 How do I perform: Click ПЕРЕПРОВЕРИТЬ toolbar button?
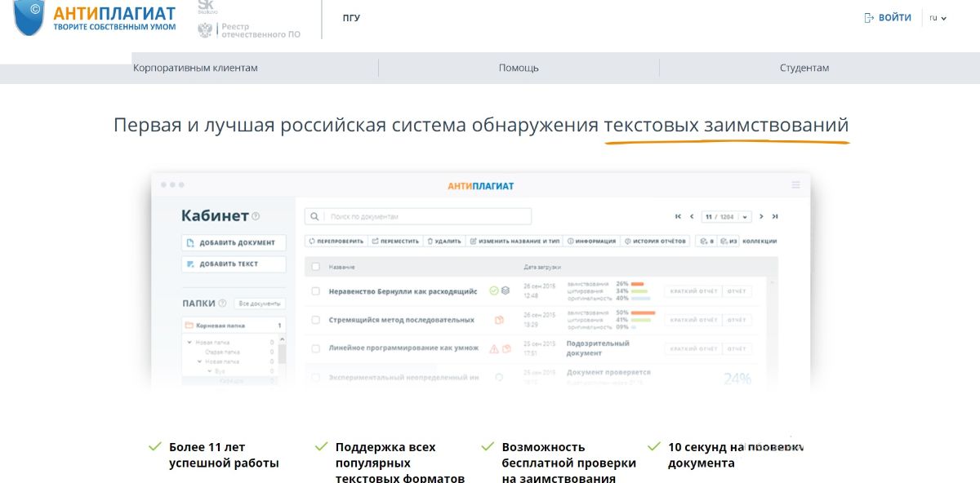pyautogui.click(x=335, y=241)
